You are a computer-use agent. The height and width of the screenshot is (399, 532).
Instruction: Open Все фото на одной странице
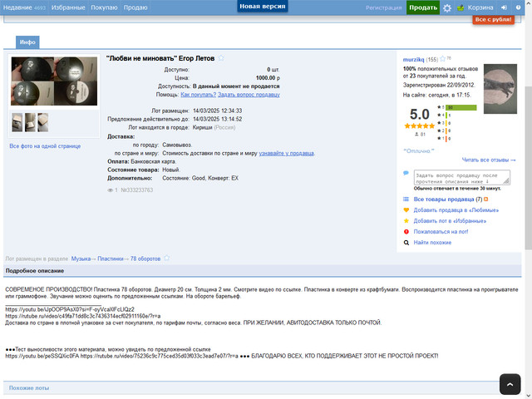pos(45,146)
